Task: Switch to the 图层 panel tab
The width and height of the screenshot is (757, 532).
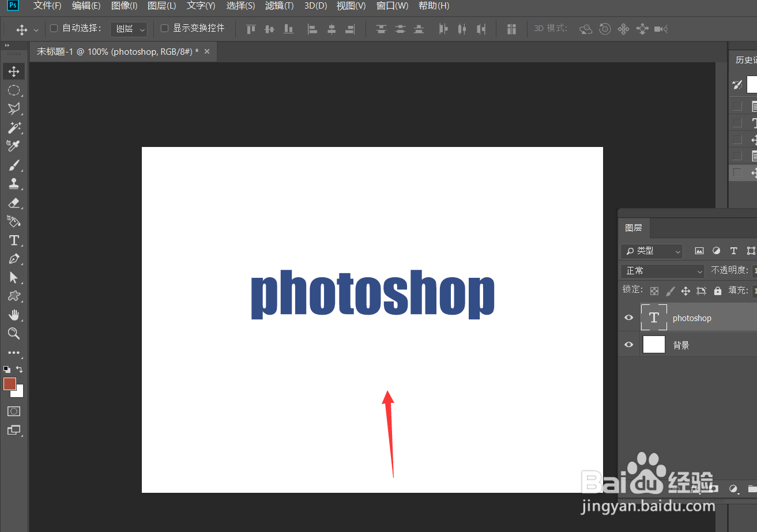Action: click(634, 228)
